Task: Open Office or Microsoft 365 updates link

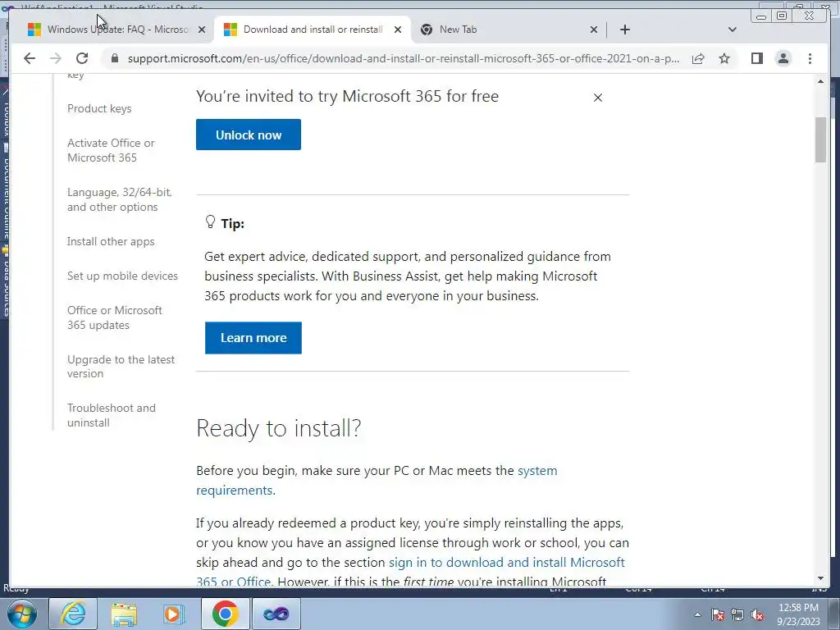Action: (115, 317)
